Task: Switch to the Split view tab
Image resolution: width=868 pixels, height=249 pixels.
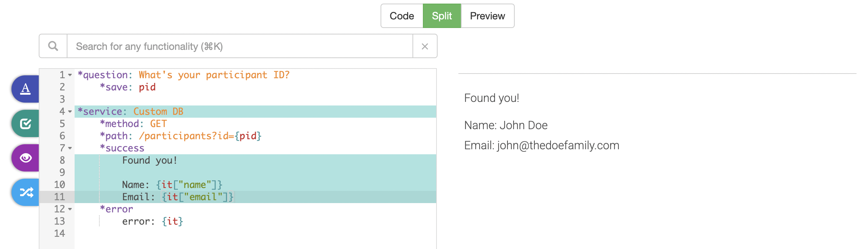Action: tap(442, 16)
